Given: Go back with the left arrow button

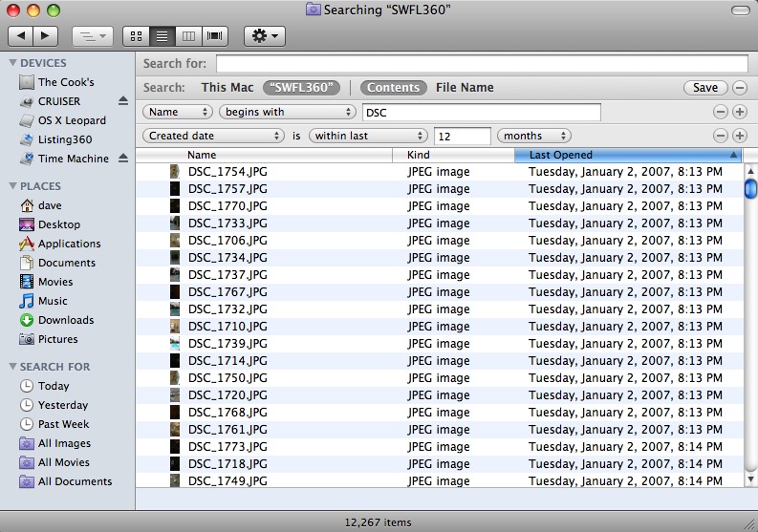Looking at the screenshot, I should coord(21,35).
